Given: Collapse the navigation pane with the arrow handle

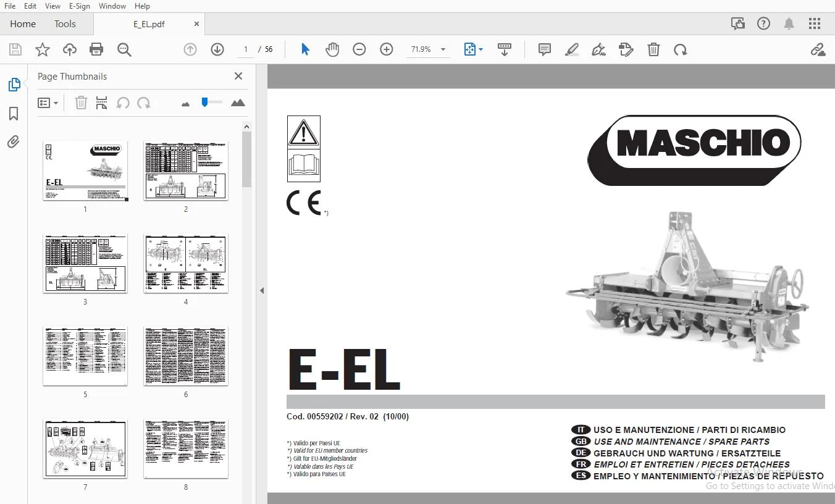Looking at the screenshot, I should (262, 290).
